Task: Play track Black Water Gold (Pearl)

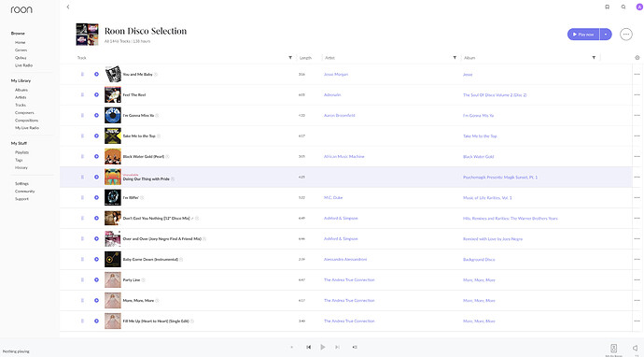Action: [x=96, y=157]
